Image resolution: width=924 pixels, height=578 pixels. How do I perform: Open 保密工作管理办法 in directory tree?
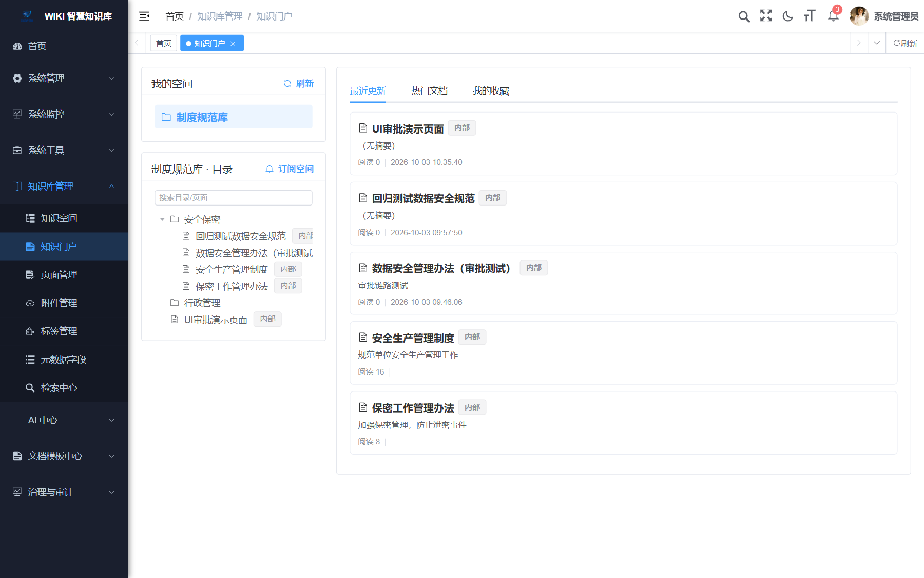click(x=232, y=286)
